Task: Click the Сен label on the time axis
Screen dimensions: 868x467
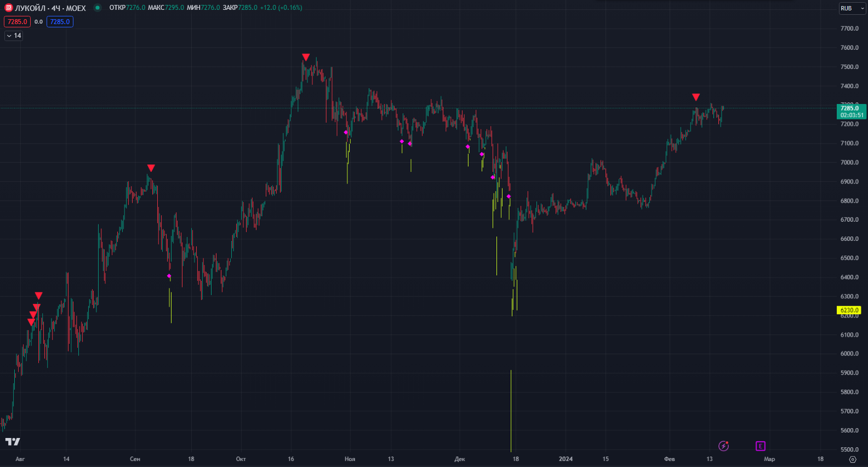Action: pyautogui.click(x=135, y=459)
